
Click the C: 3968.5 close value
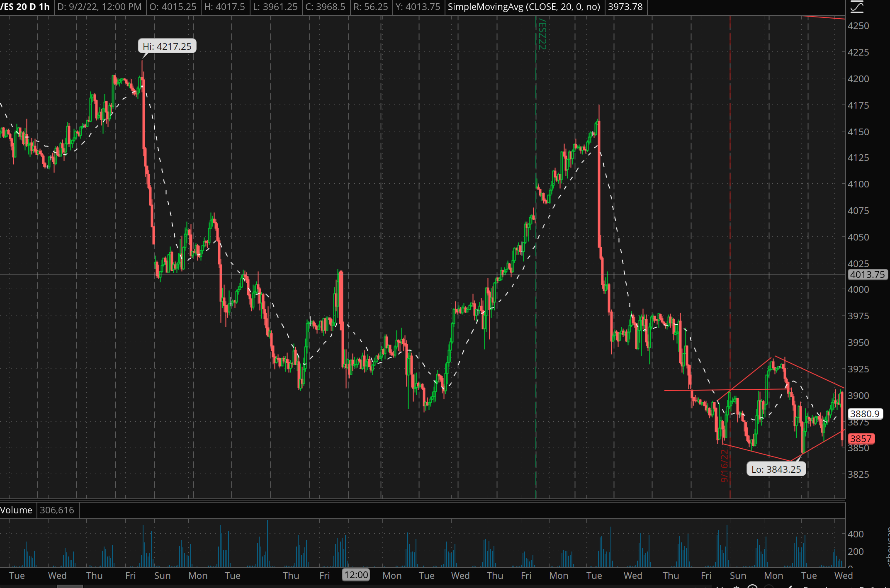tap(325, 7)
